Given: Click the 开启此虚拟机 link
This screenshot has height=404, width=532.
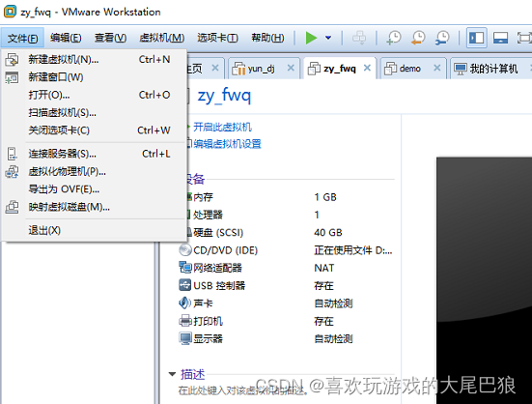Looking at the screenshot, I should coord(223,128).
